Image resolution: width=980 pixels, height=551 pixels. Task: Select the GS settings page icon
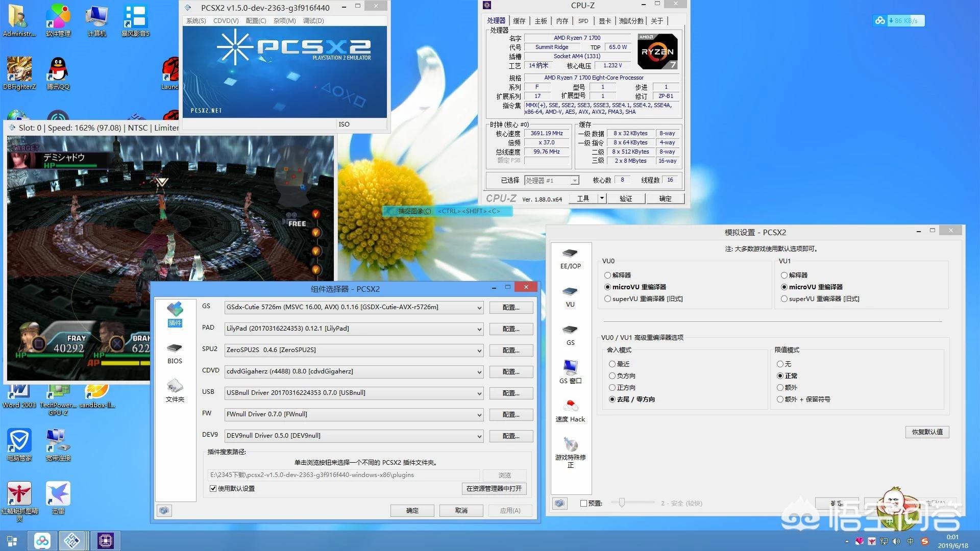click(570, 335)
